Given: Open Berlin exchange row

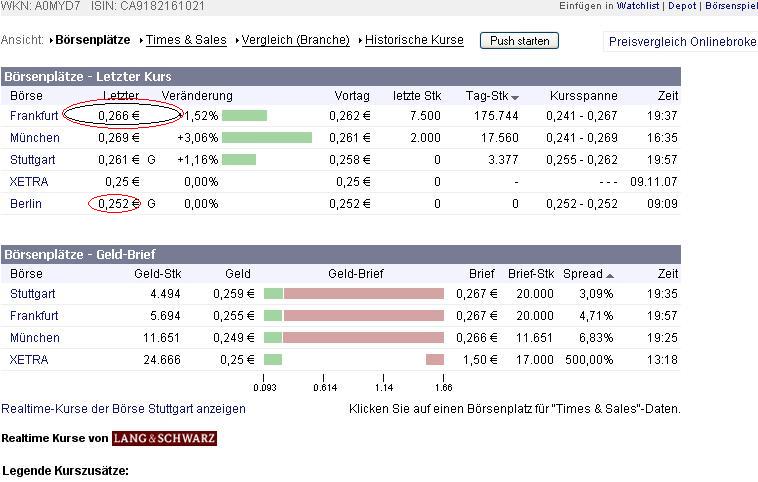Looking at the screenshot, I should click(26, 204).
